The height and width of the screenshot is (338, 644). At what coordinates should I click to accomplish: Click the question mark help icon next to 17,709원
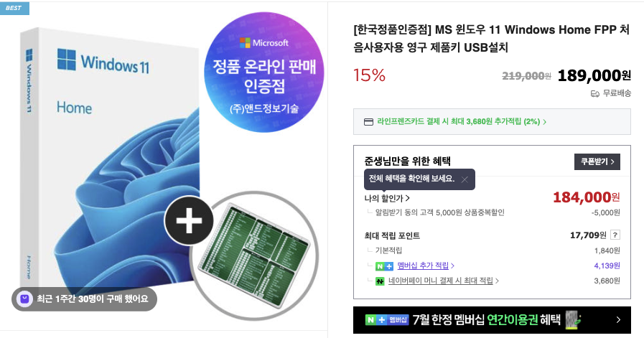coord(615,235)
